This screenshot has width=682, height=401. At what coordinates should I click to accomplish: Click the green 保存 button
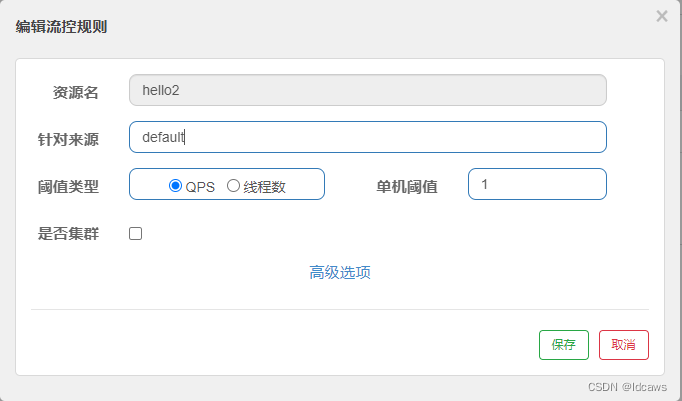pos(564,345)
